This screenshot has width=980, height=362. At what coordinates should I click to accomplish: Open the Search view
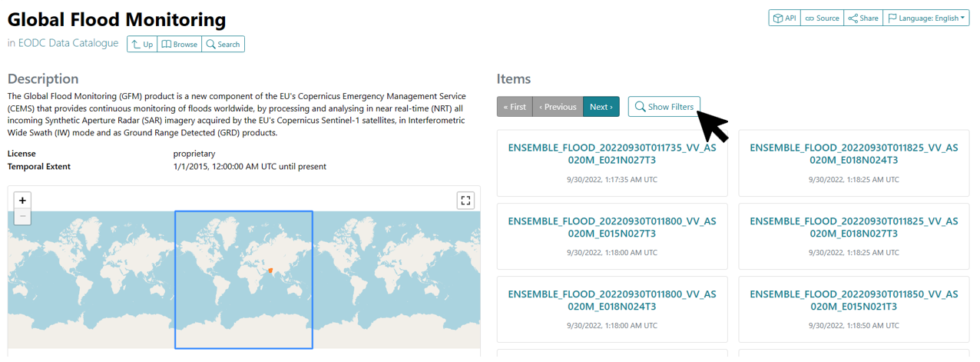[223, 44]
